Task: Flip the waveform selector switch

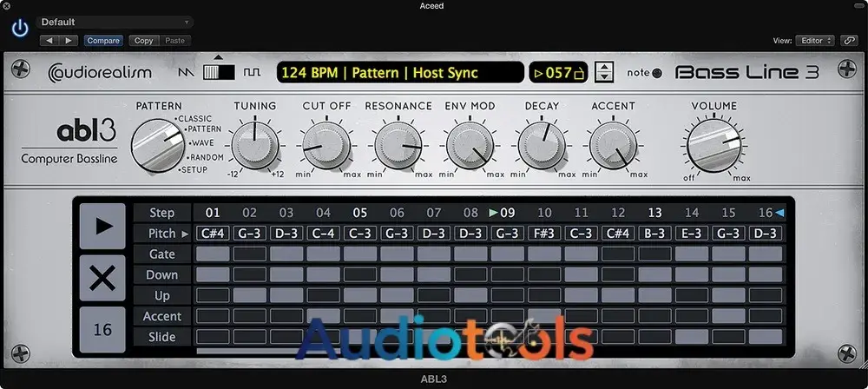Action: (x=219, y=72)
